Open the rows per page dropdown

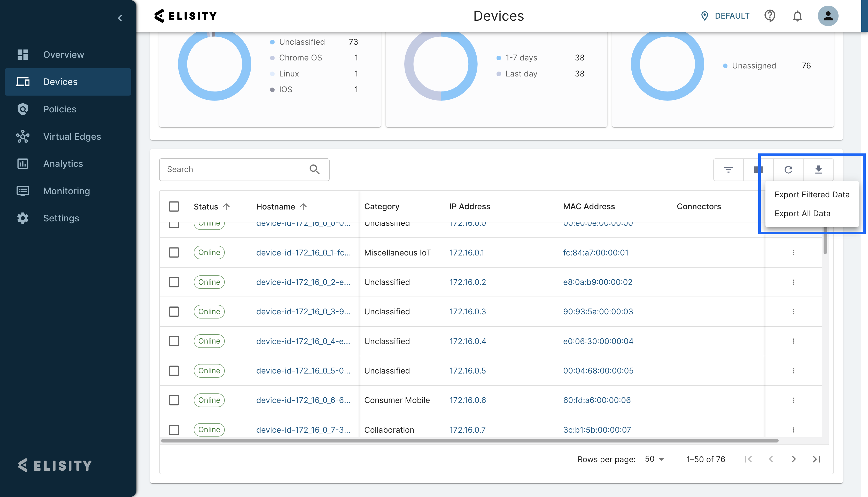(654, 459)
